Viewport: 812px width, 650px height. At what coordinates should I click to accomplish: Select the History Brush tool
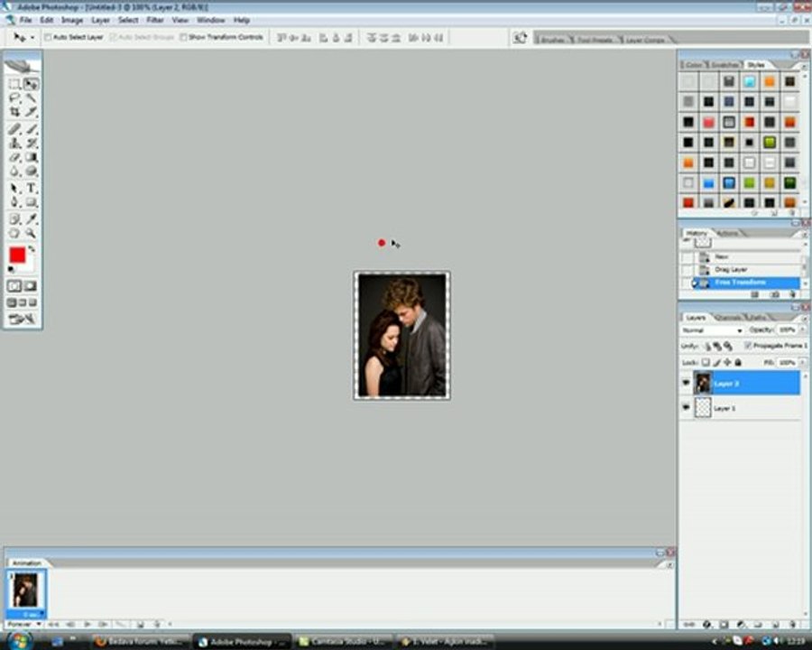click(31, 143)
